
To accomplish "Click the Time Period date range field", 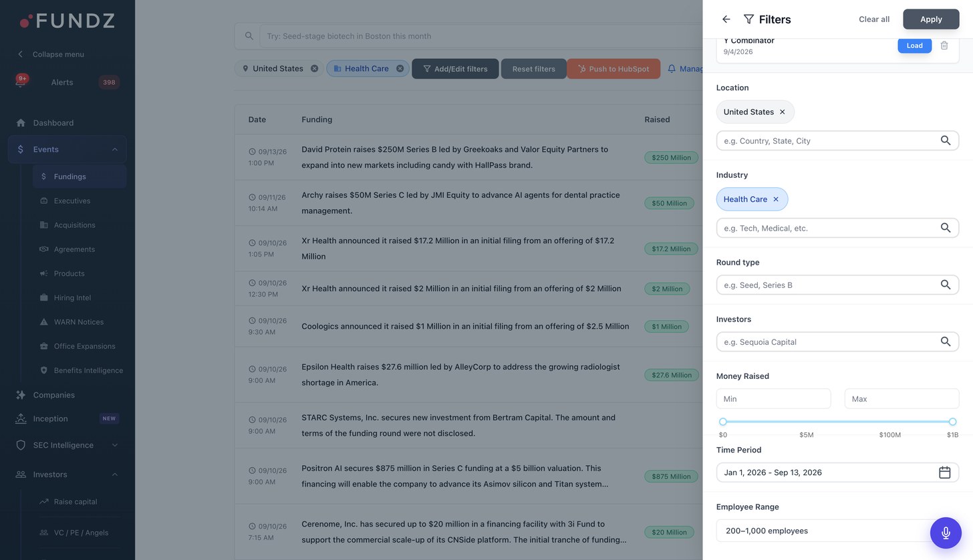I will click(837, 472).
